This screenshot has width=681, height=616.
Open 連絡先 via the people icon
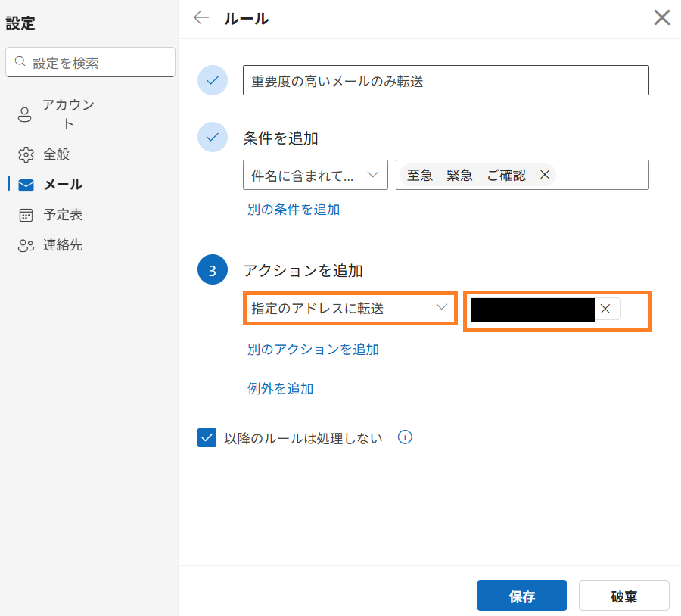point(23,245)
